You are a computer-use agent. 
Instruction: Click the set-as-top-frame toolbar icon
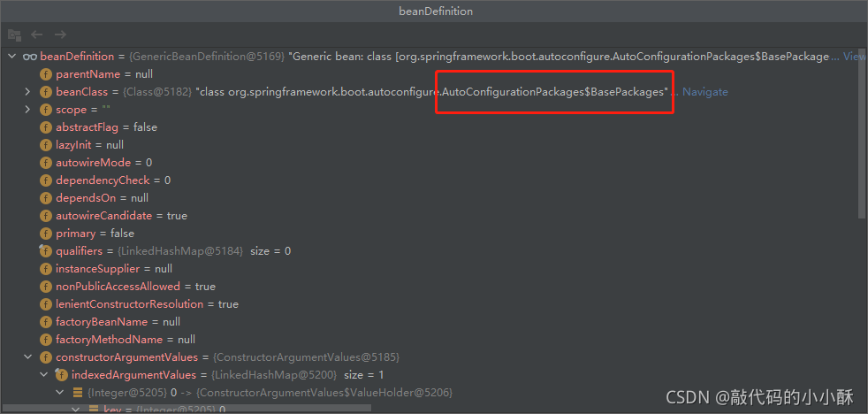point(14,34)
